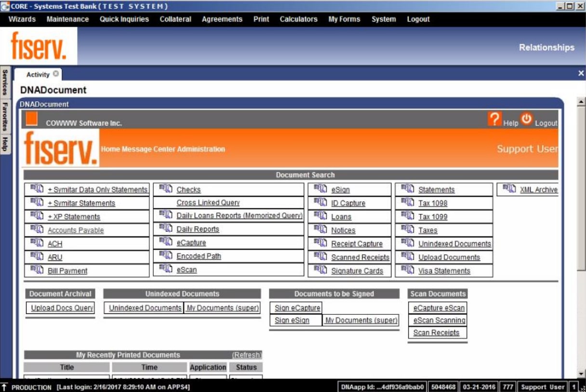The height and width of the screenshot is (392, 586).
Task: Open the Administration link in header
Action: pyautogui.click(x=201, y=149)
